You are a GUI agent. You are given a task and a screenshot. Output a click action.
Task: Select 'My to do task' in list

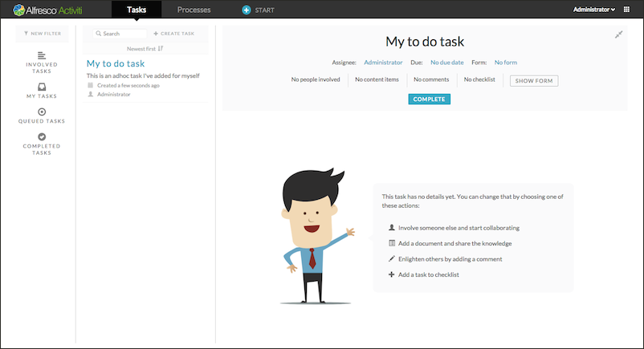pyautogui.click(x=116, y=63)
